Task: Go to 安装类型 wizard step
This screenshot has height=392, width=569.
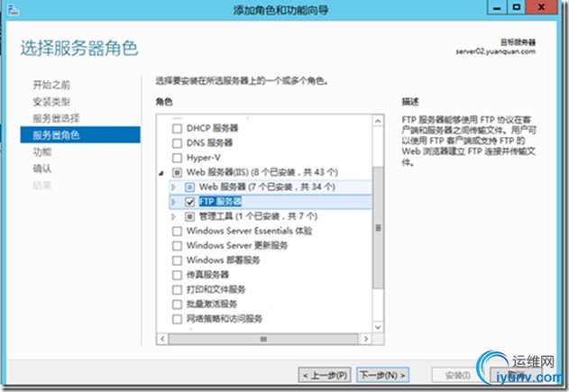Action: (51, 102)
